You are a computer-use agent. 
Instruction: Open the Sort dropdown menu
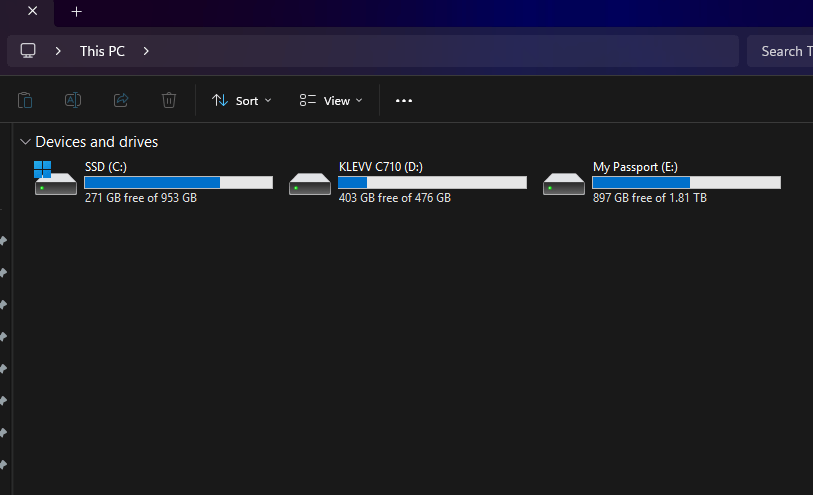click(242, 101)
